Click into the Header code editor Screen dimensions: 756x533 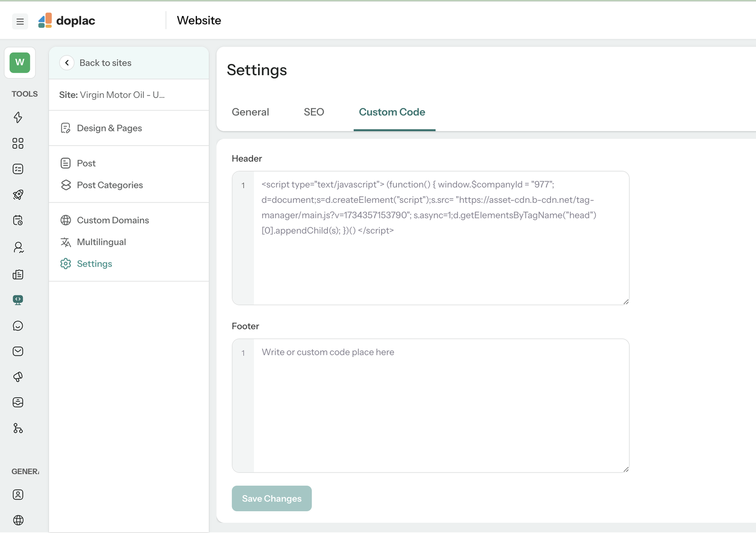point(430,238)
